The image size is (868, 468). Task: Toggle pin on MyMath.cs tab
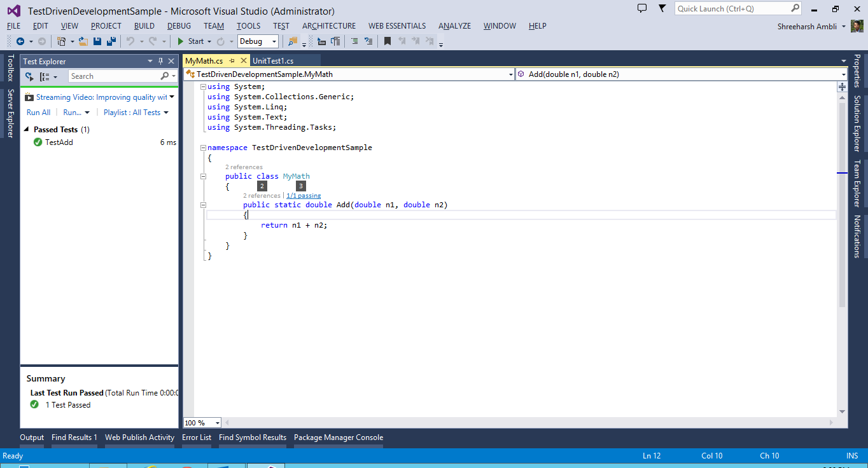(x=232, y=61)
